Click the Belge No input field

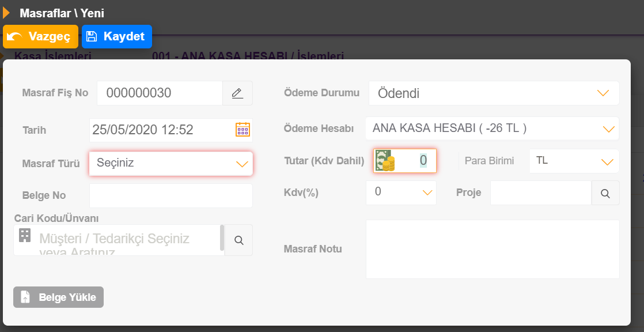171,195
